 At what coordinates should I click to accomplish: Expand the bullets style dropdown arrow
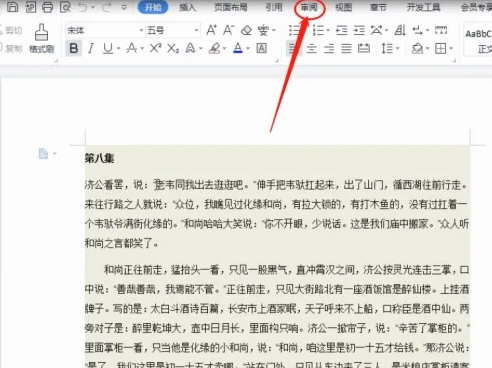[x=303, y=31]
